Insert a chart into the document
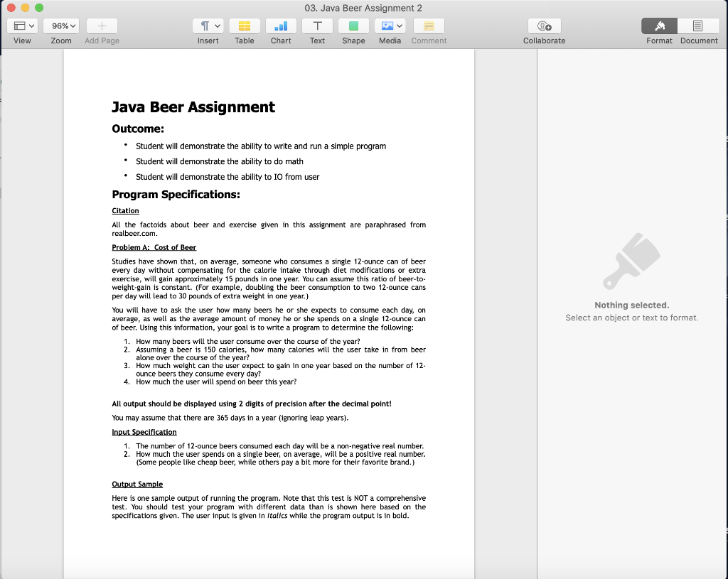This screenshot has height=579, width=728. click(281, 26)
